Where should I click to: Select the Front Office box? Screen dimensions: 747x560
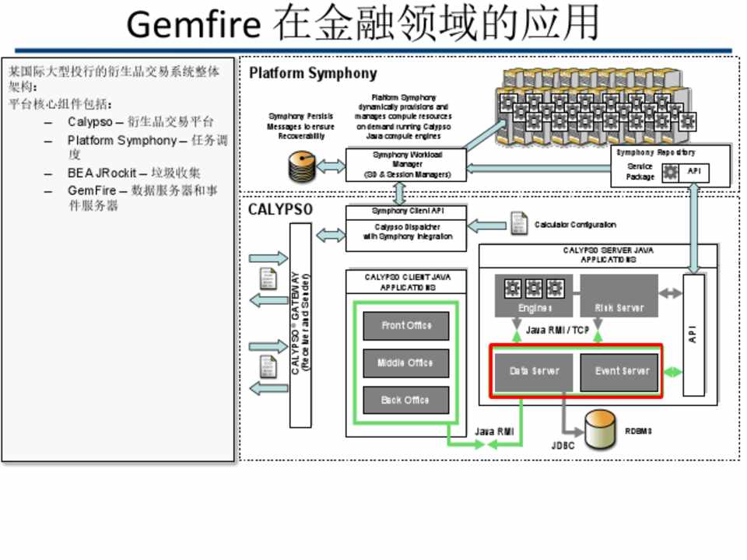pos(406,325)
